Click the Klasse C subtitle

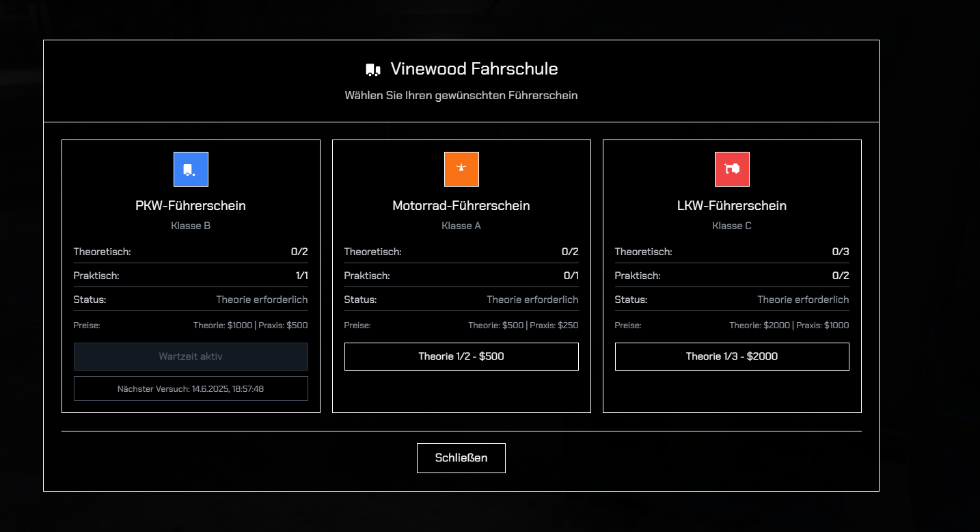pos(732,226)
